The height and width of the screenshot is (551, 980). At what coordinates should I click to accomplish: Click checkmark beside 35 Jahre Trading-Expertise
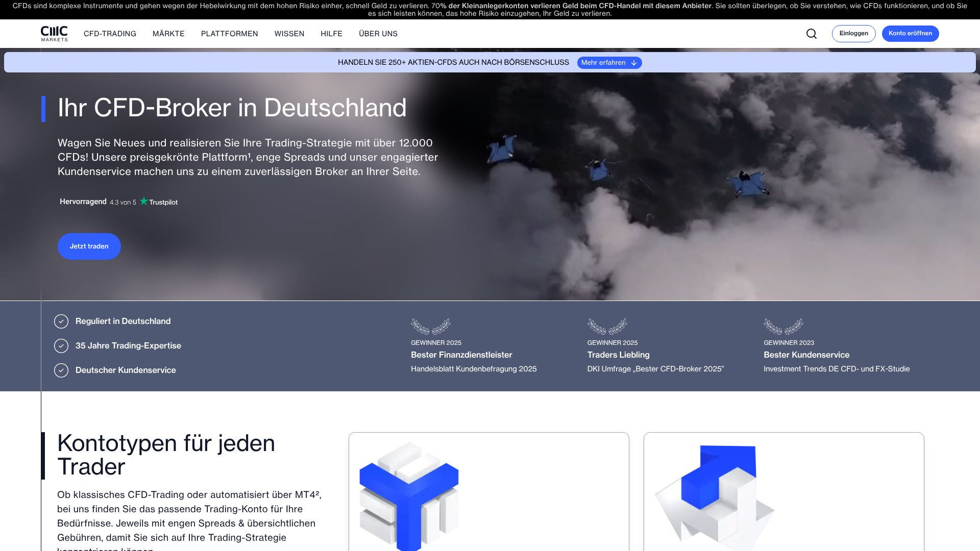point(61,346)
